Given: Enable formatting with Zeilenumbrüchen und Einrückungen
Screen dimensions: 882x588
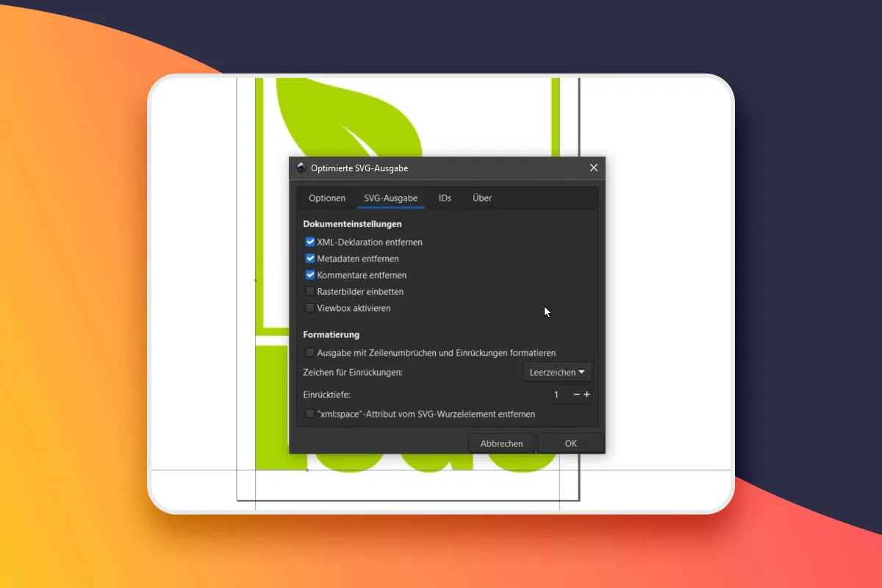Looking at the screenshot, I should pos(310,353).
